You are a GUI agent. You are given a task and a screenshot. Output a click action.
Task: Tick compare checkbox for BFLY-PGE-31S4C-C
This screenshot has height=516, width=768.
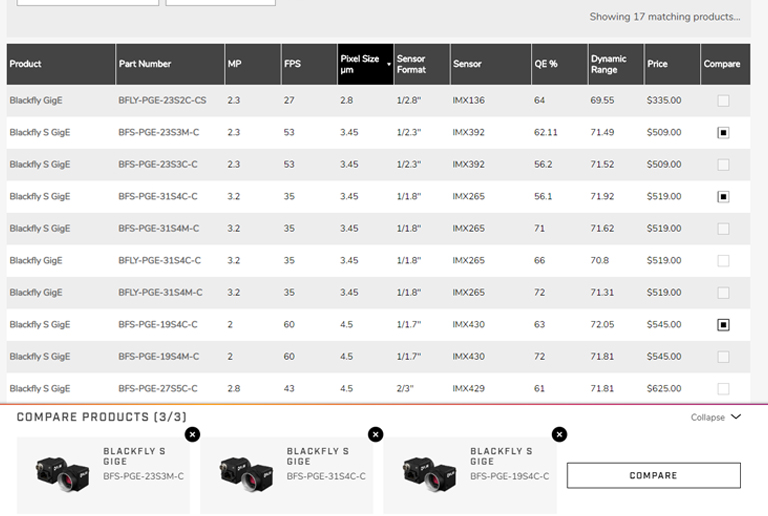coord(723,261)
